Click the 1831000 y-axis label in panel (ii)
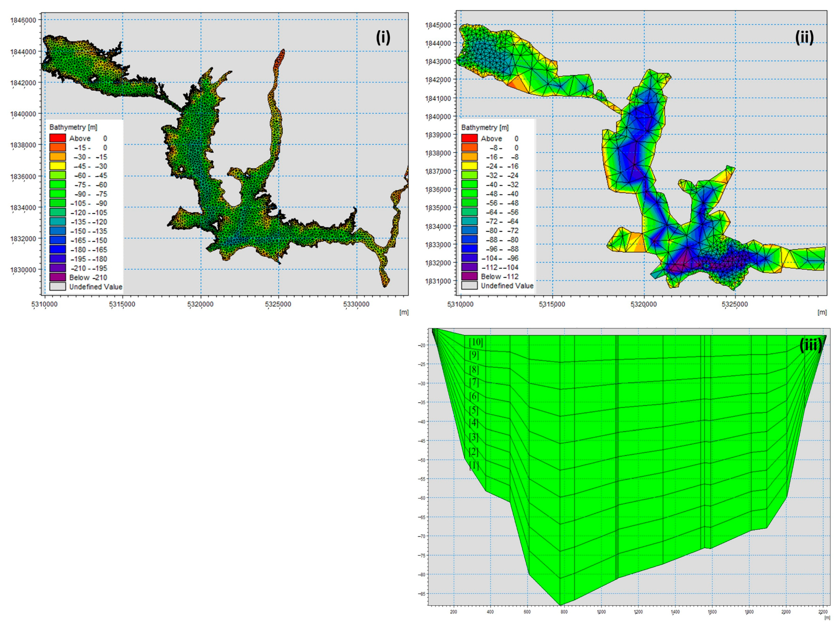 (x=438, y=281)
